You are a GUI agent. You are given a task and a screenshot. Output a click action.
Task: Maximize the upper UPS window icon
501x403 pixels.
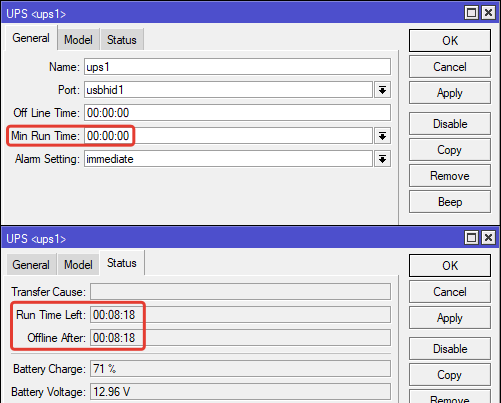[471, 13]
